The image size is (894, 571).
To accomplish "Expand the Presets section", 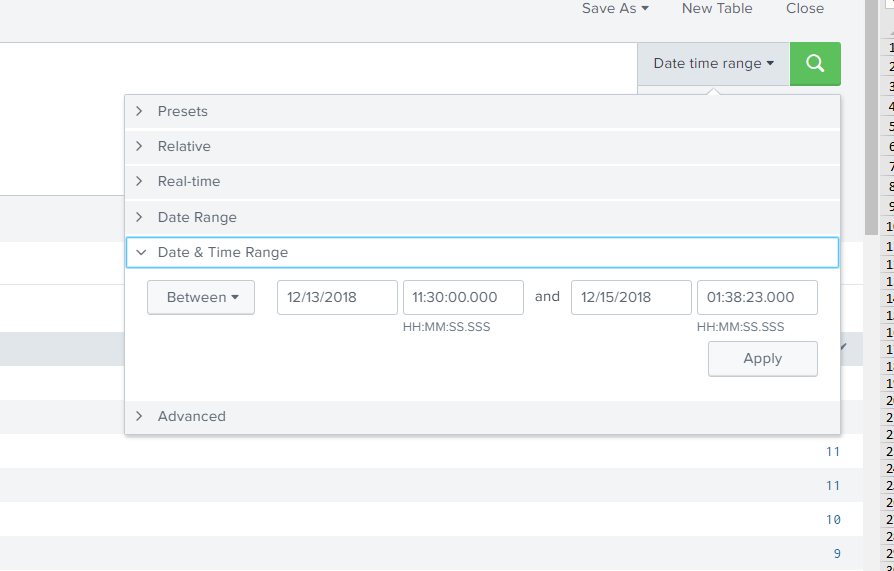I will coord(482,111).
